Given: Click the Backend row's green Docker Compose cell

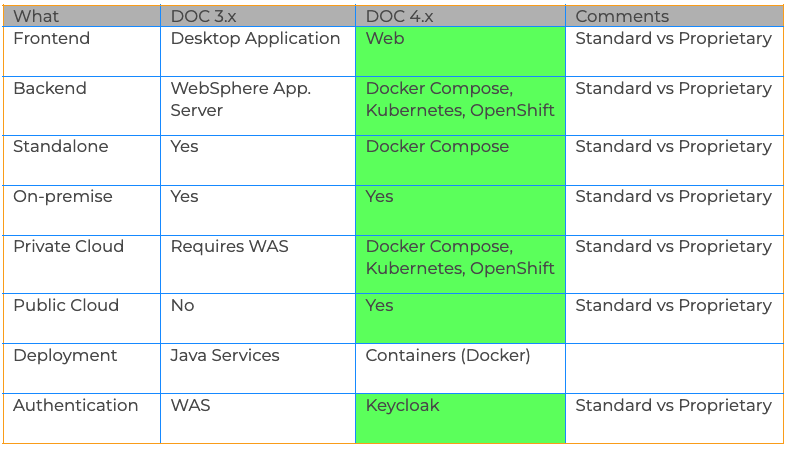Looking at the screenshot, I should (x=460, y=106).
